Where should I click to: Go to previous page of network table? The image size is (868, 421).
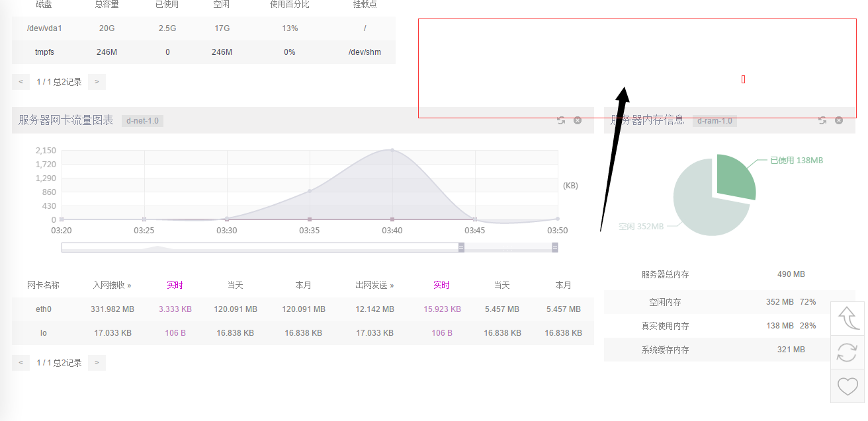pos(21,363)
